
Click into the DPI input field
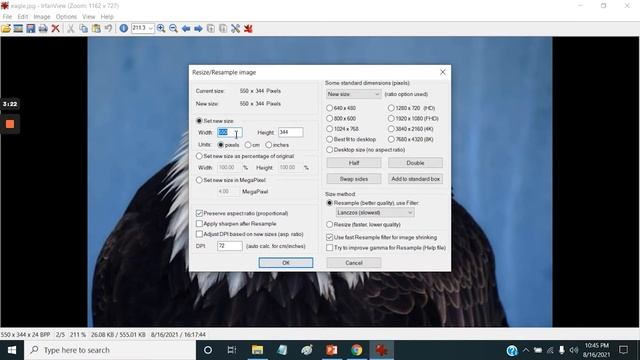[x=230, y=246]
